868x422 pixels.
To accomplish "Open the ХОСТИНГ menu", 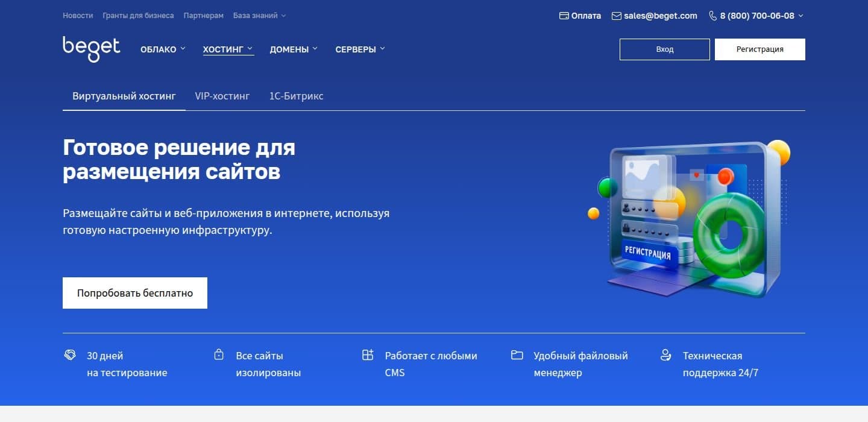I will point(228,49).
